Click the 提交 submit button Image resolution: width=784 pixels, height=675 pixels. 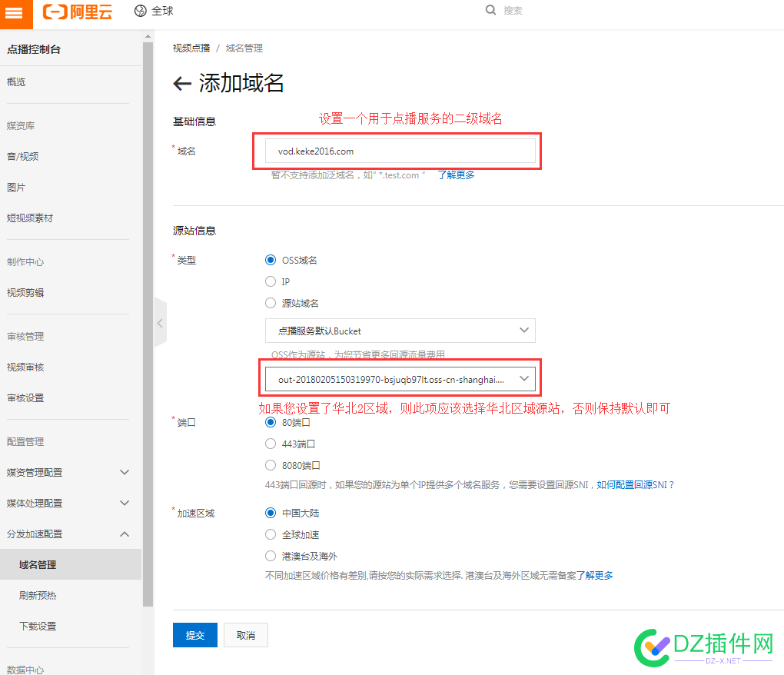[195, 635]
